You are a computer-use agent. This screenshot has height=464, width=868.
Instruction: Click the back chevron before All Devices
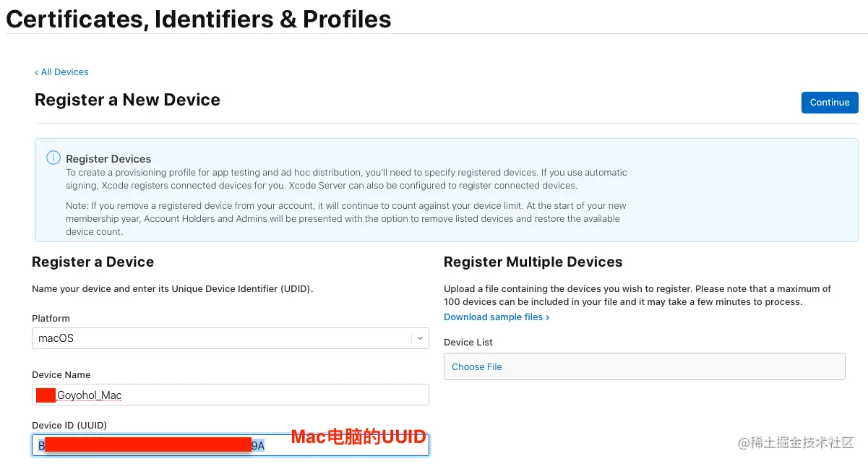pos(37,72)
